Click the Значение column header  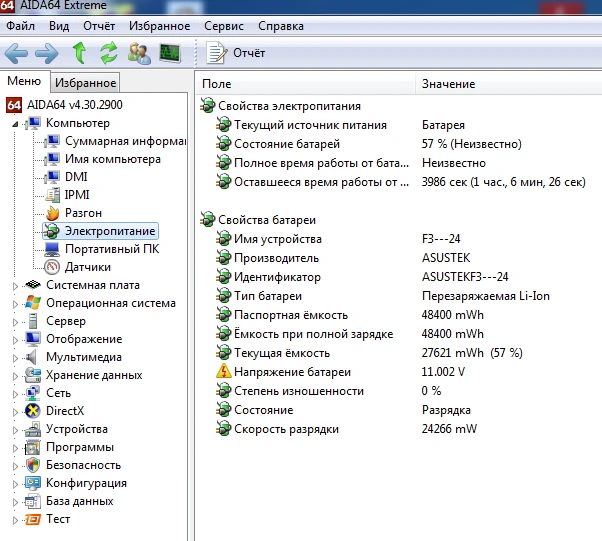click(509, 84)
